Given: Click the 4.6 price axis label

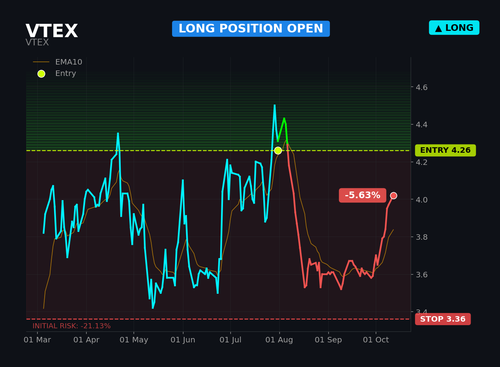Looking at the screenshot, I should tap(421, 87).
